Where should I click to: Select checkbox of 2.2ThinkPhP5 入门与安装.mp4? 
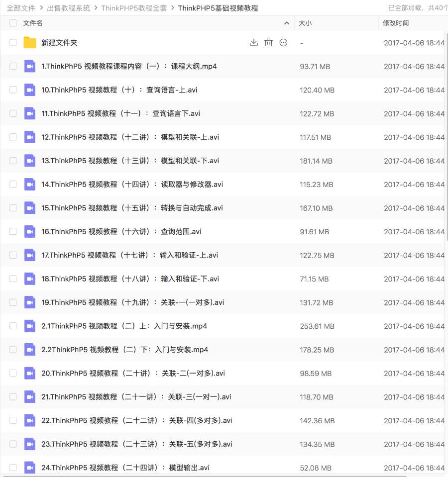[x=13, y=350]
